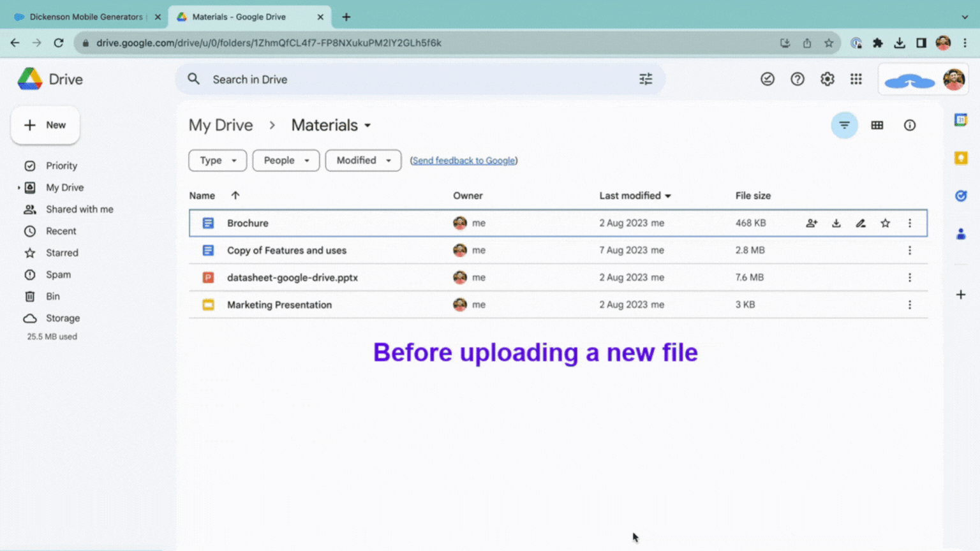Expand the Materials folder options menu

[x=367, y=125]
